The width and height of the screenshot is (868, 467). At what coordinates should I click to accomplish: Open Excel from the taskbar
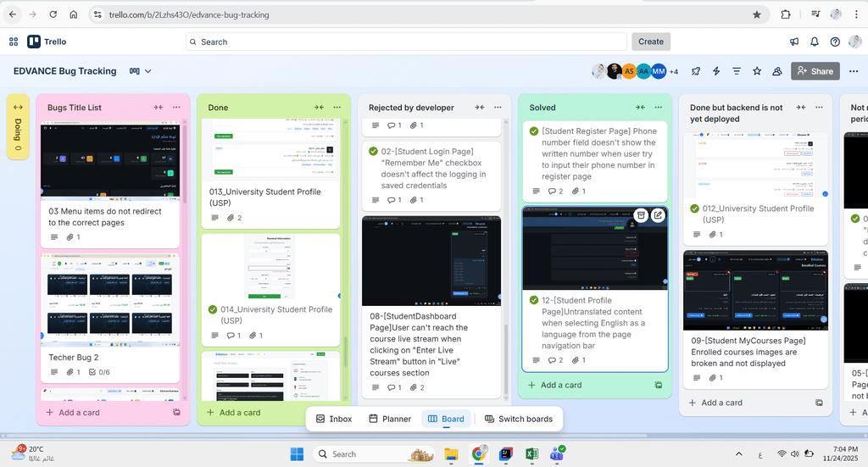click(x=531, y=453)
